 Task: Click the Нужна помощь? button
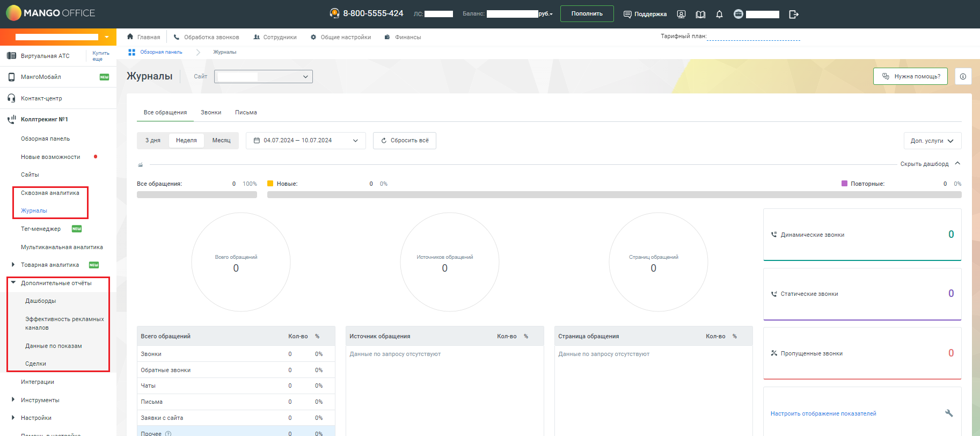click(910, 76)
